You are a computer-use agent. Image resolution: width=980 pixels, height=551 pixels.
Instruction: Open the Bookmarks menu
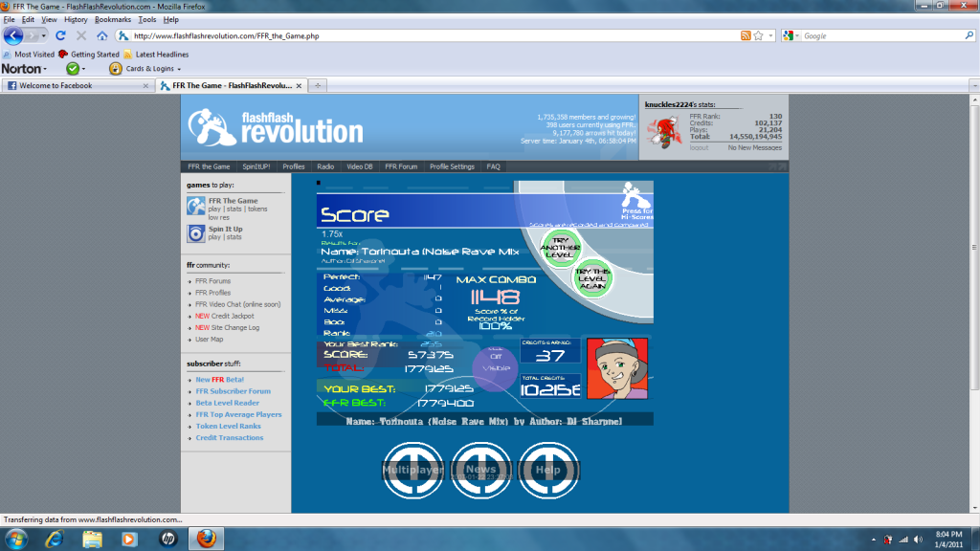tap(113, 19)
